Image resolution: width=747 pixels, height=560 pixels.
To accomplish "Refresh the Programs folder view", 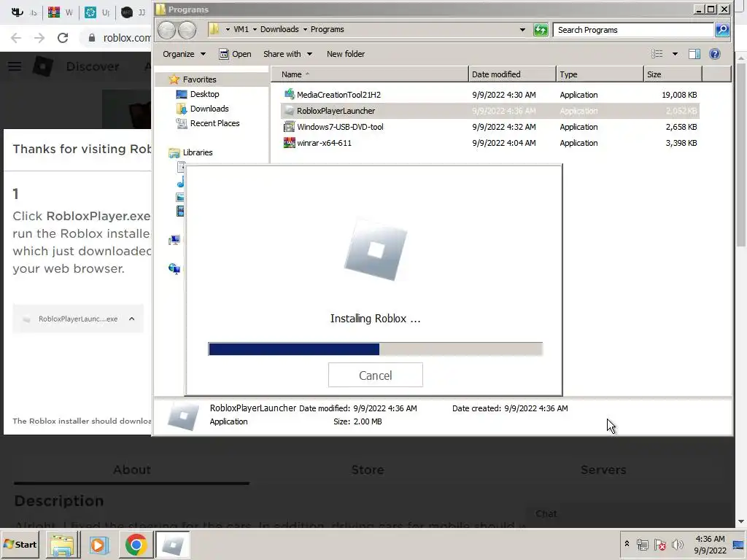I will [541, 29].
